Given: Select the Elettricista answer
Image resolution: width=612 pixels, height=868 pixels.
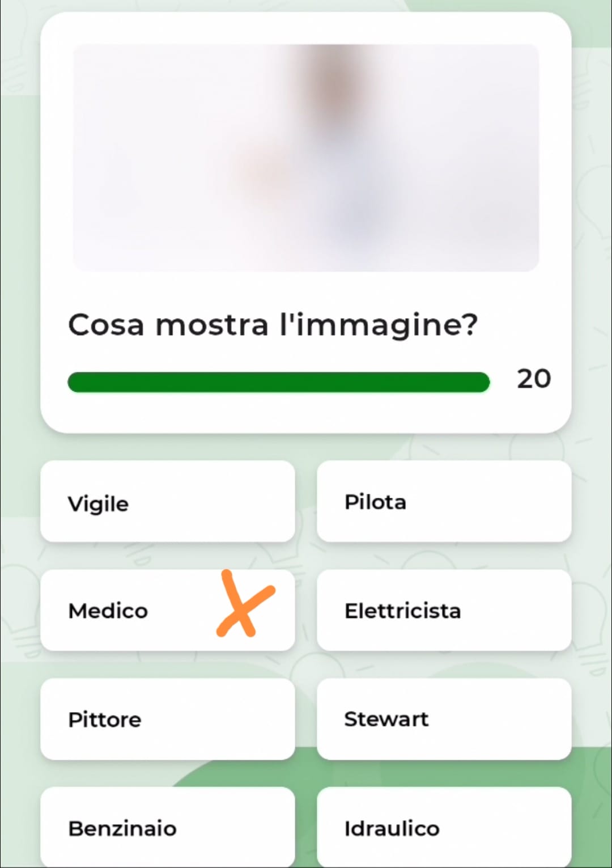Looking at the screenshot, I should tap(444, 610).
